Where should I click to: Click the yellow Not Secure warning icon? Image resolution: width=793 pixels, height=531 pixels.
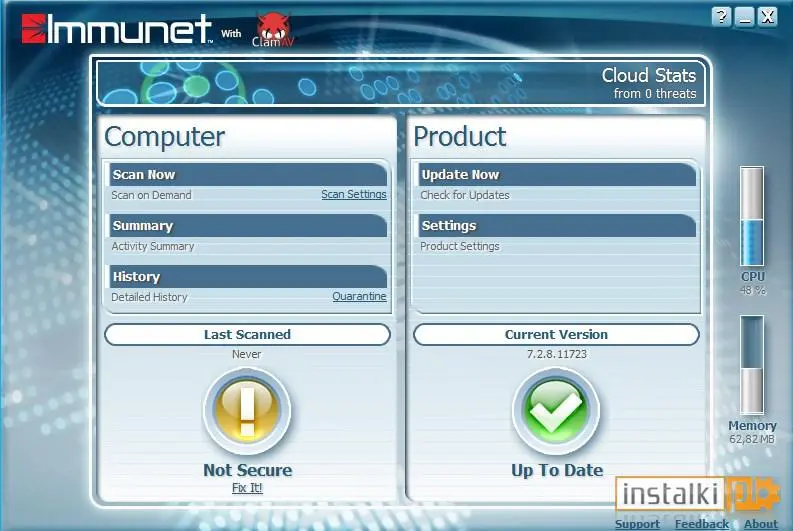coord(247,410)
